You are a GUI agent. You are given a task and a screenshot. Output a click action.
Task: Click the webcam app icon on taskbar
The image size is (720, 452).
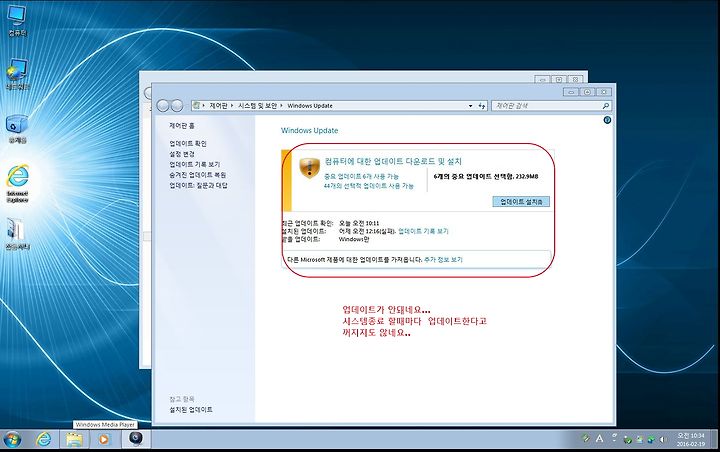coord(135,439)
